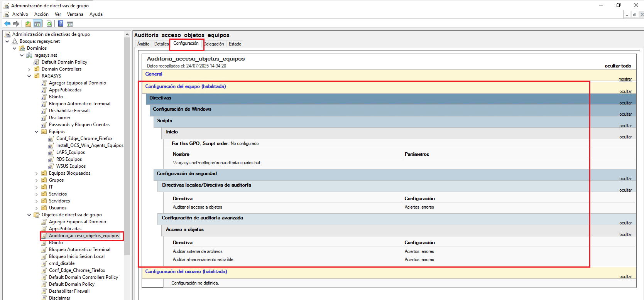Screen dimensions: 644x300
Task: Collapse the ragasys.net domain node
Action: coord(22,55)
